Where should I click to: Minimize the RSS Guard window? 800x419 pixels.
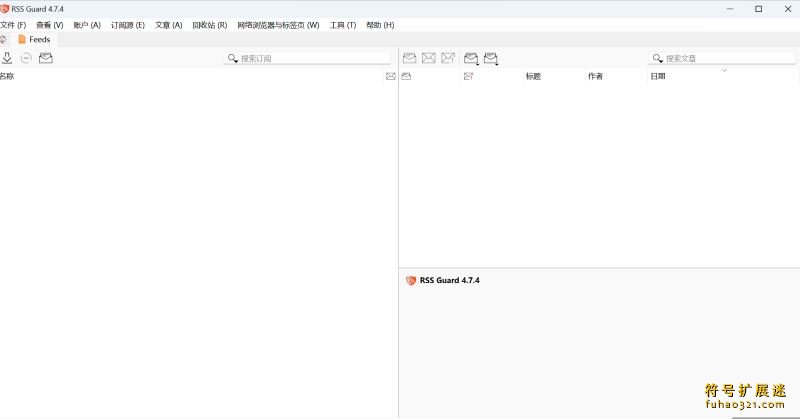[730, 9]
